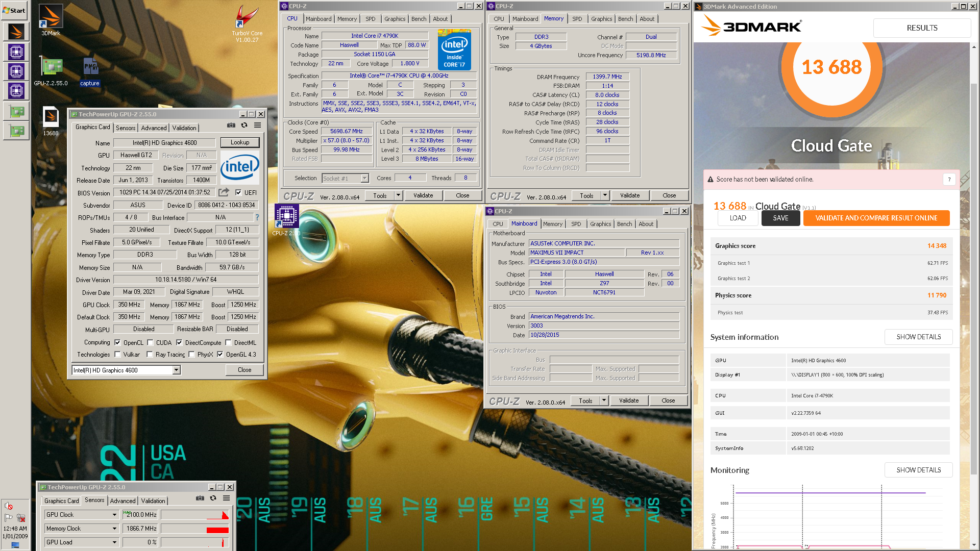
Task: Click LOAD in 3DMark
Action: [x=738, y=218]
